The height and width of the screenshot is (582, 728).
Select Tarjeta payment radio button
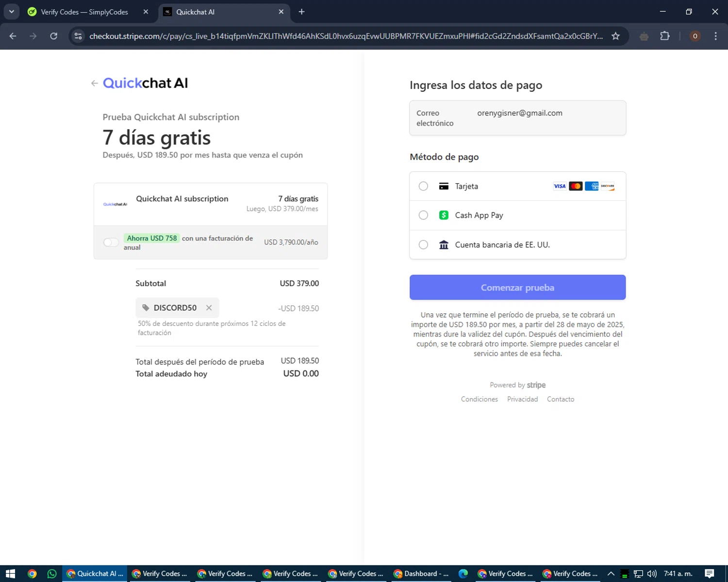pyautogui.click(x=423, y=186)
